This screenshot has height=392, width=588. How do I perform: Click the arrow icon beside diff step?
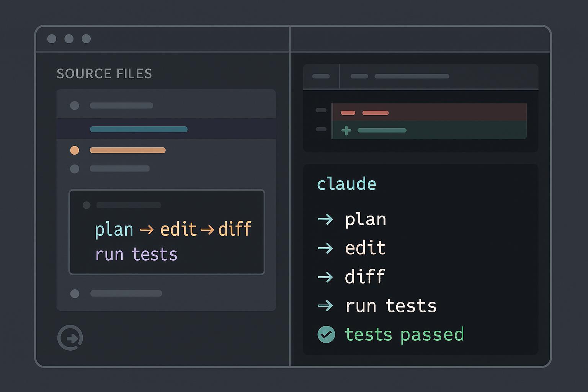point(325,277)
